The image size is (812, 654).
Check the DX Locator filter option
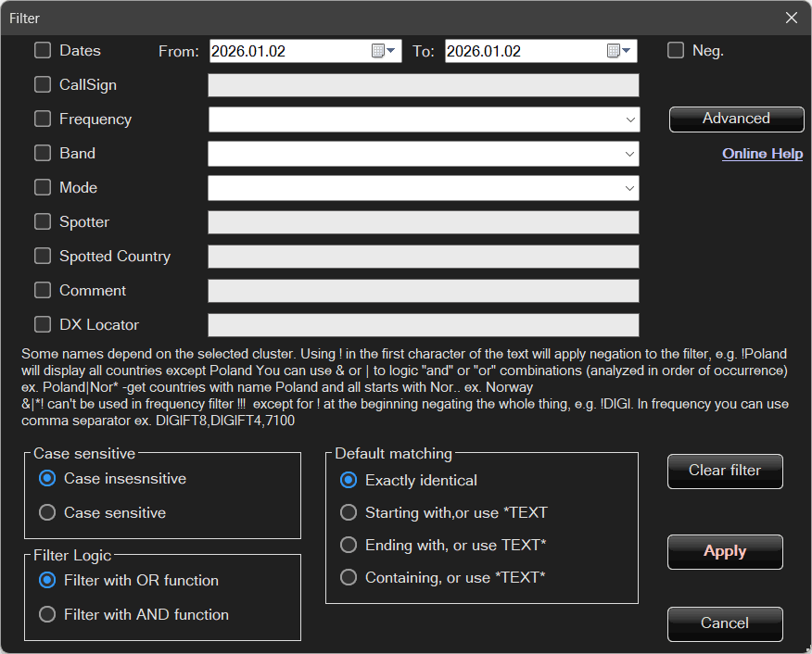tap(43, 325)
